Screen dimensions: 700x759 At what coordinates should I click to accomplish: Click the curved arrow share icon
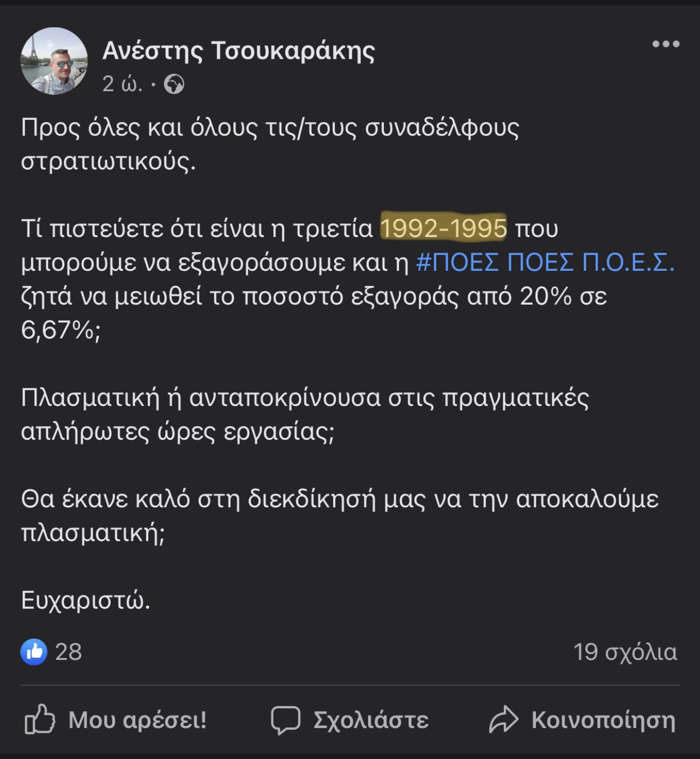(x=503, y=720)
